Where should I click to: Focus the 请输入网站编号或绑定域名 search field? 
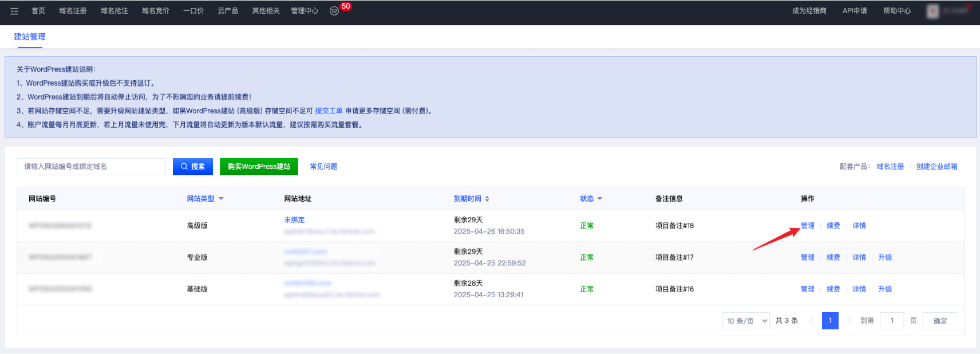click(92, 167)
